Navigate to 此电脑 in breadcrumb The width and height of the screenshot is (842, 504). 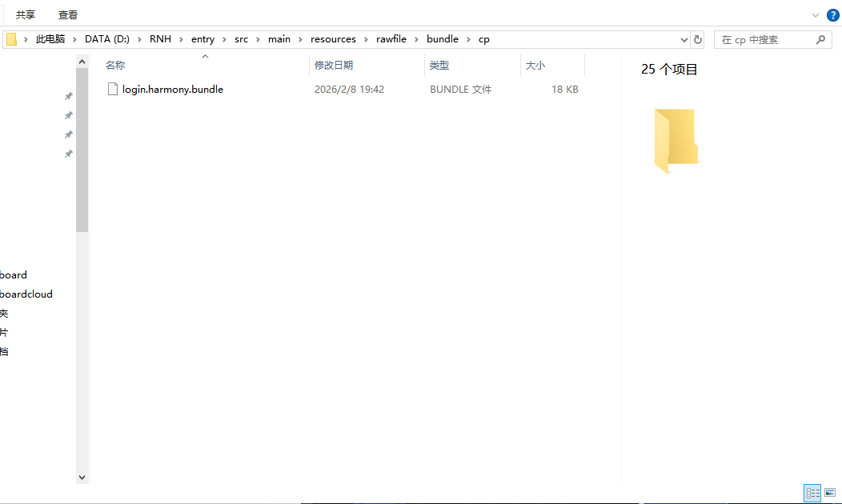point(50,39)
